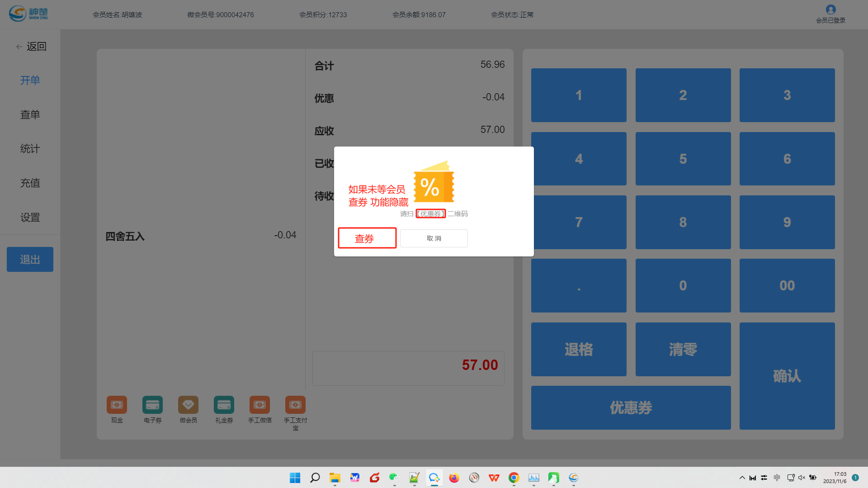This screenshot has width=868, height=488.
Task: Choose the 微会员 member payment icon
Action: tap(188, 405)
